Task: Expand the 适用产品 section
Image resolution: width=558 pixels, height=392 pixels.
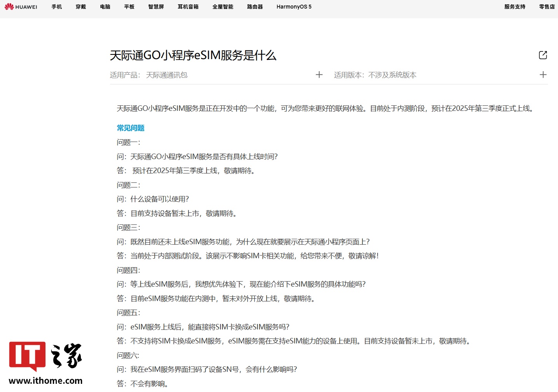Action: point(319,74)
